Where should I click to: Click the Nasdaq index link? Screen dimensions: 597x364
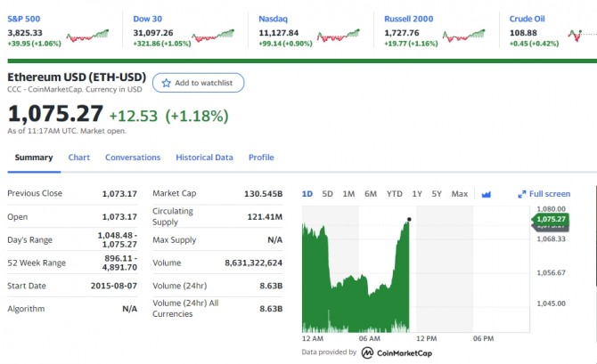point(272,18)
